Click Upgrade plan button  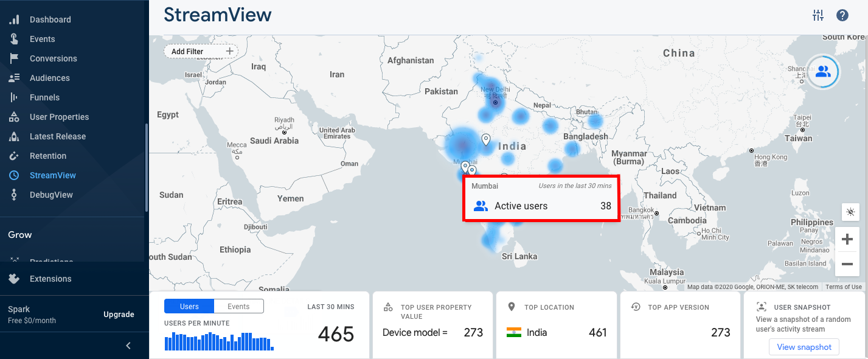point(119,315)
